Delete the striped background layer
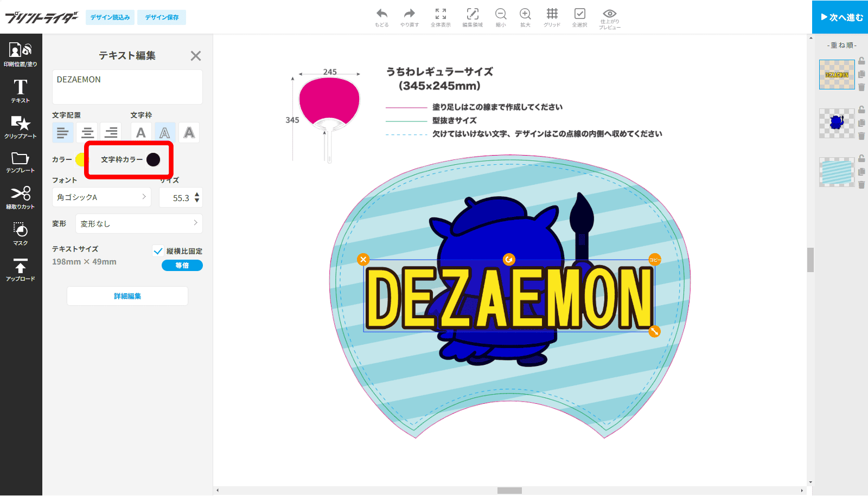868x496 pixels. click(861, 185)
